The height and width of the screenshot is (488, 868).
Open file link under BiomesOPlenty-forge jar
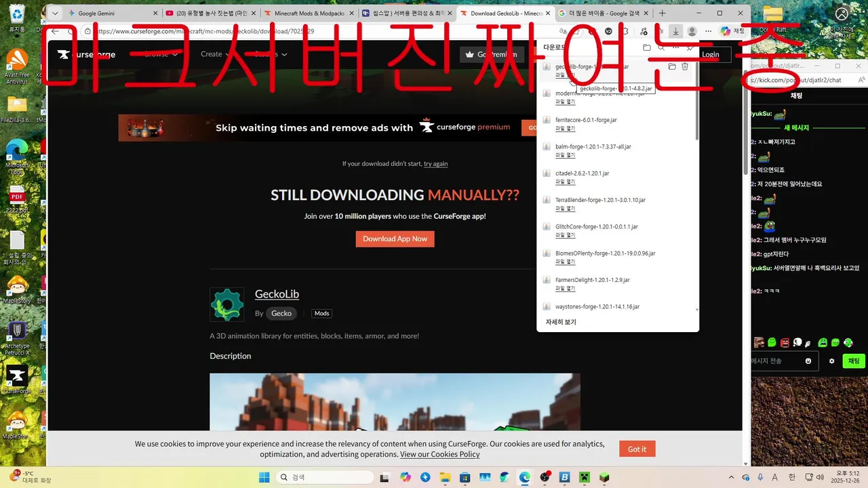(x=565, y=262)
